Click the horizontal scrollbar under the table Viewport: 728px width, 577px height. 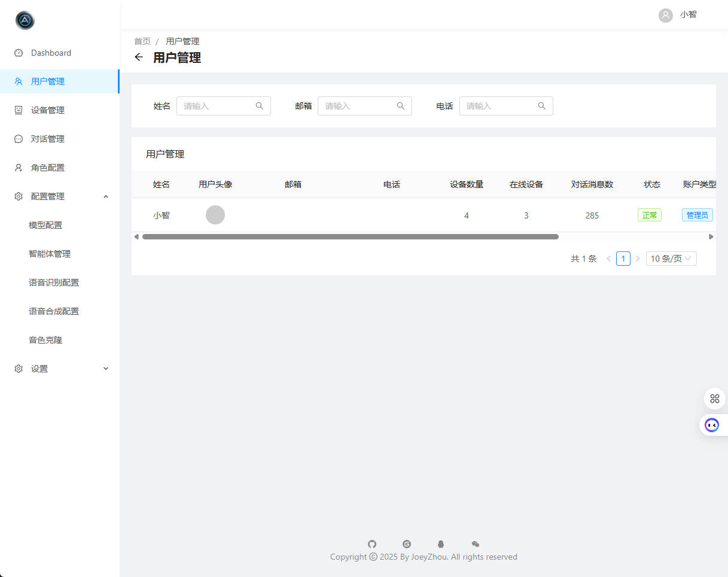click(349, 236)
